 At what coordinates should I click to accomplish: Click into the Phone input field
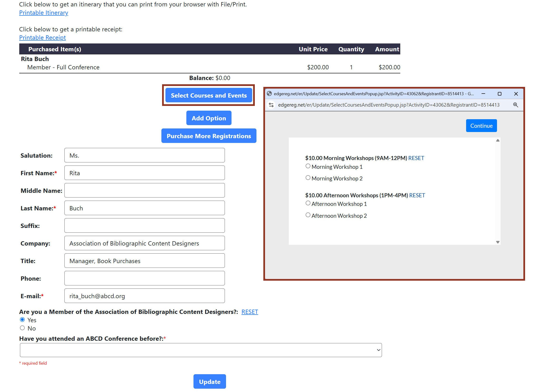[x=144, y=278]
